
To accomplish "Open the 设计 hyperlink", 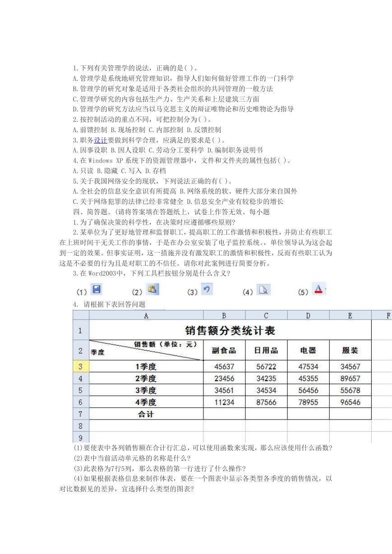I will [x=101, y=140].
